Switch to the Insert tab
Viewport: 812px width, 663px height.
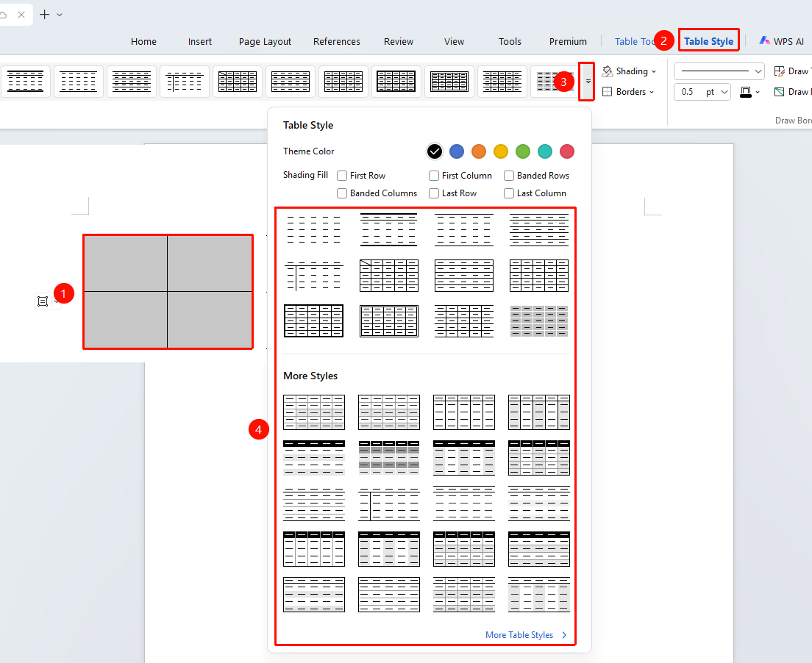pyautogui.click(x=200, y=41)
